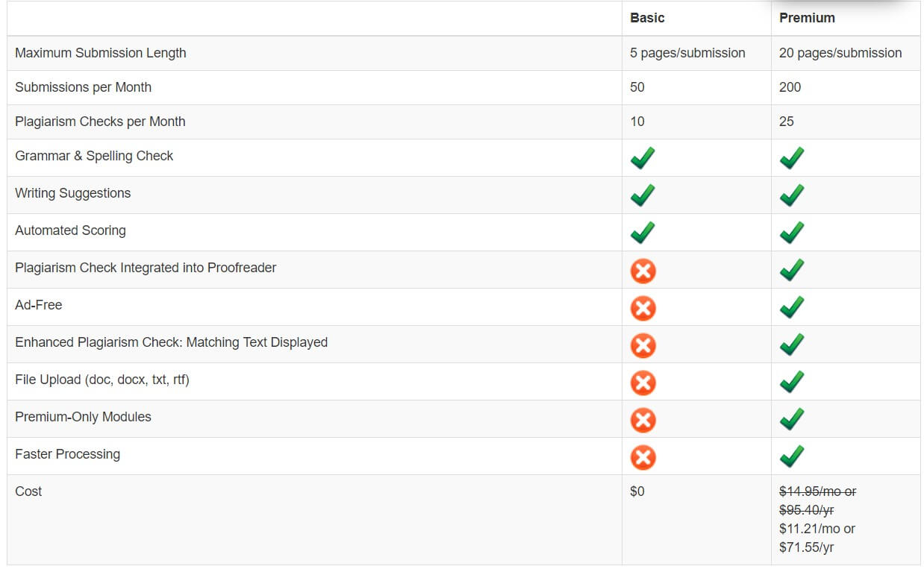924x572 pixels.
Task: Click the 20 pages/submission Premium cell
Action: (840, 53)
